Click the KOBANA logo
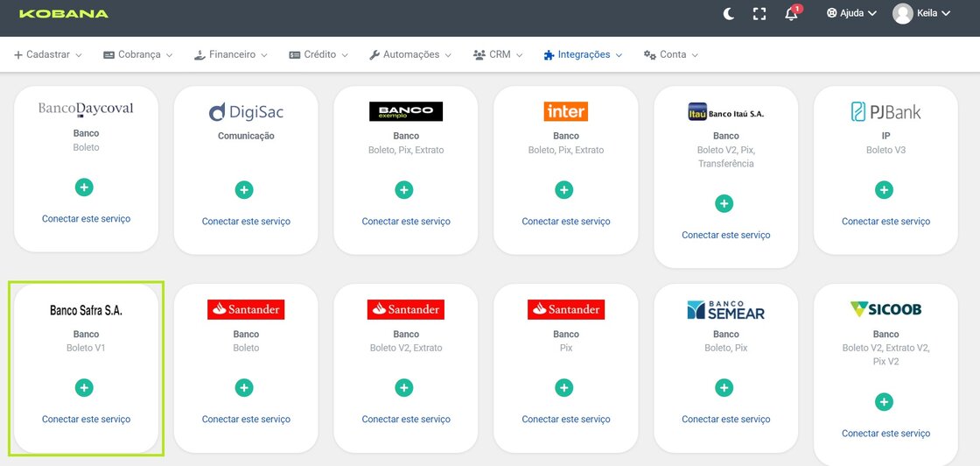Image resolution: width=980 pixels, height=466 pixels. coord(64,14)
